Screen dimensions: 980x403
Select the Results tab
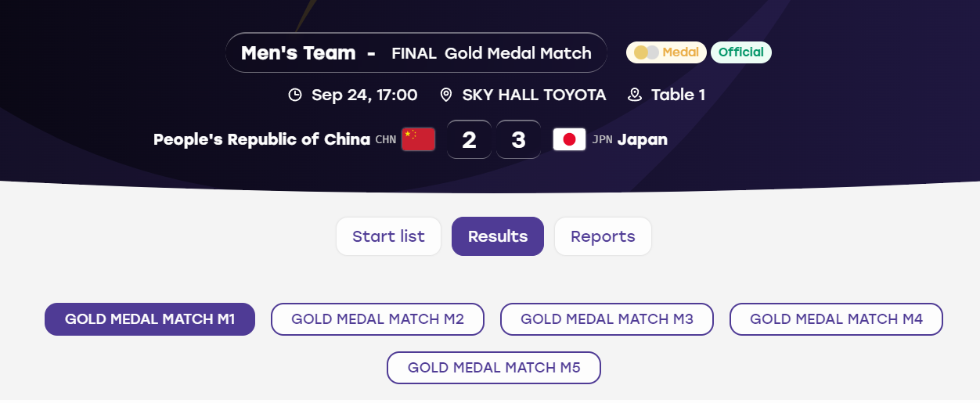pos(498,236)
